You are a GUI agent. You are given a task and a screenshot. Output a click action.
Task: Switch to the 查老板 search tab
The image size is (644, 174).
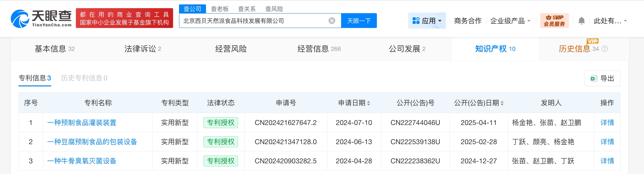click(219, 9)
